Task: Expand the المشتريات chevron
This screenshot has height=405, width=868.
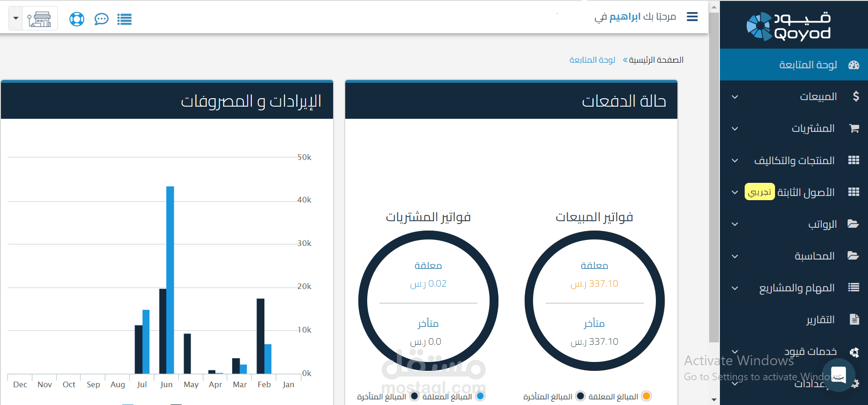Action: [735, 129]
